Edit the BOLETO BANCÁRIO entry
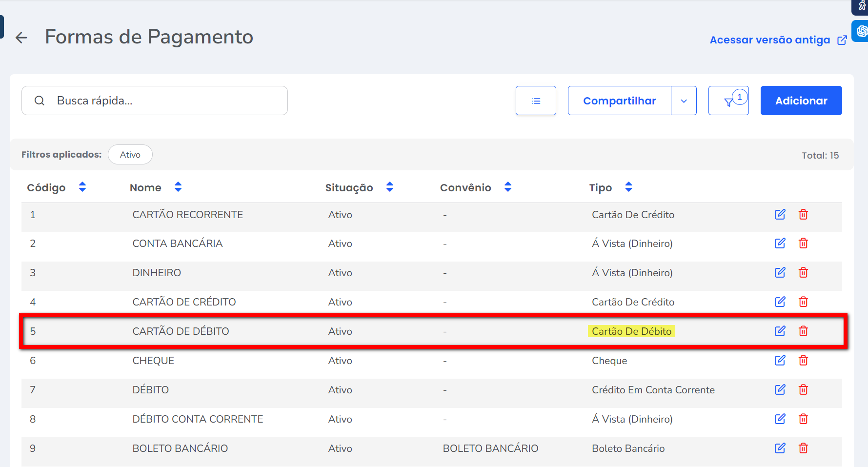The height and width of the screenshot is (467, 868). click(780, 448)
